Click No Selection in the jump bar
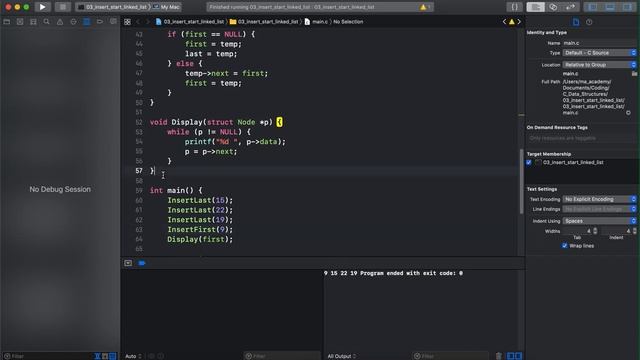 (348, 22)
